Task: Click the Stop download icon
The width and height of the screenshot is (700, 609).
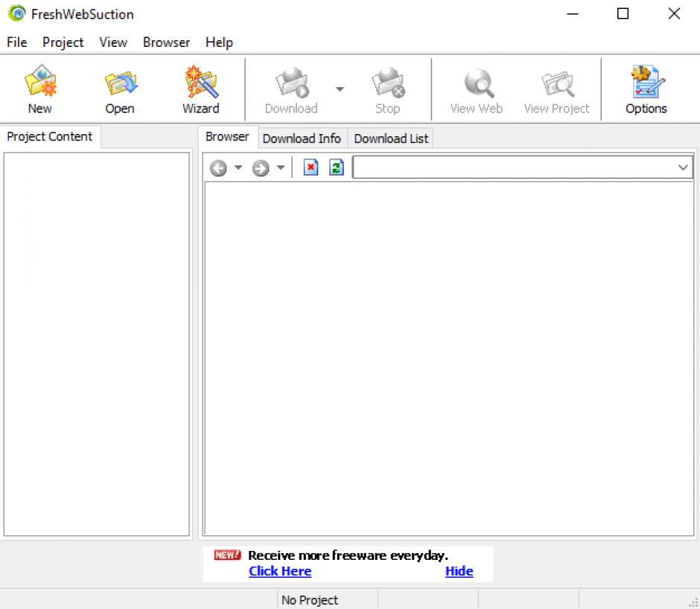Action: 388,82
